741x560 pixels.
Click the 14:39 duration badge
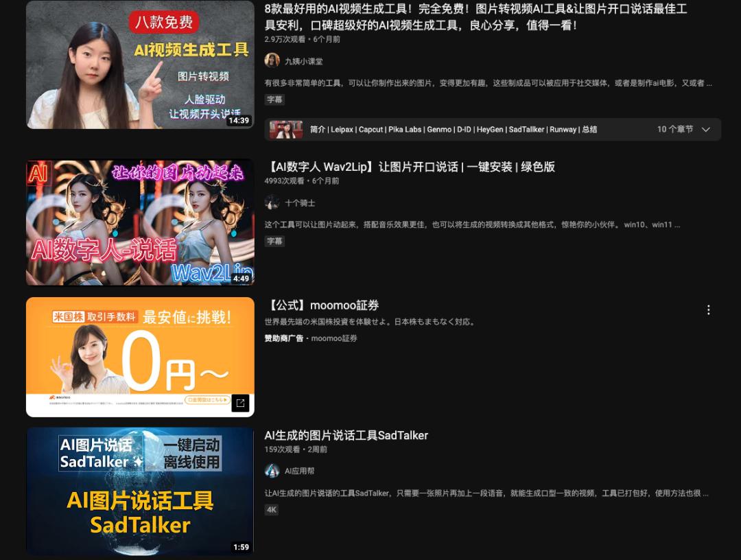tap(239, 121)
